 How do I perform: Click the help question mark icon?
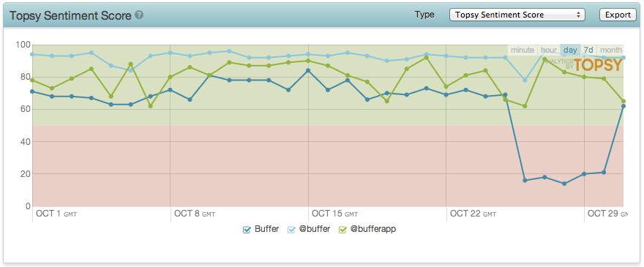coord(139,15)
